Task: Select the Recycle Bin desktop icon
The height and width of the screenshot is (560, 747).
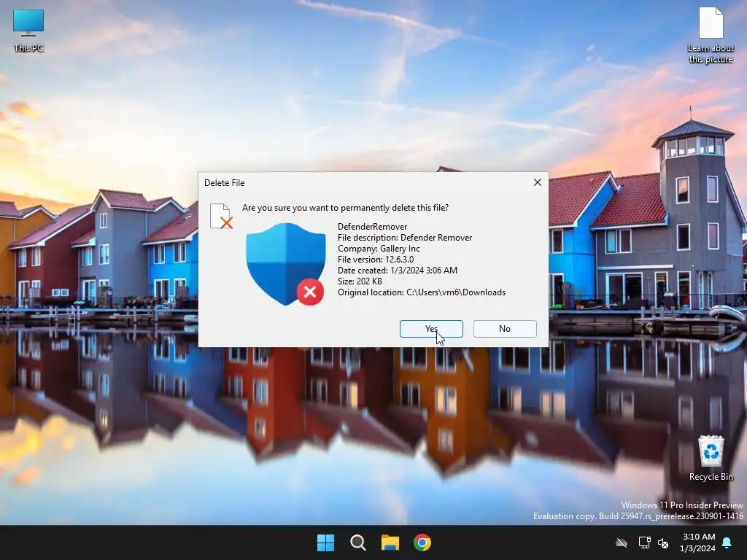Action: tap(711, 458)
